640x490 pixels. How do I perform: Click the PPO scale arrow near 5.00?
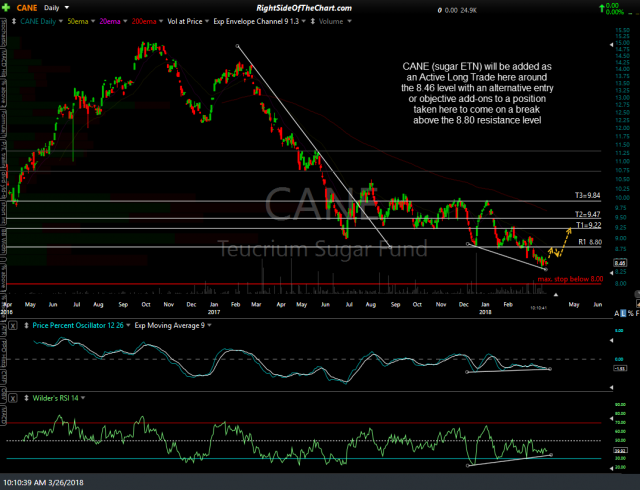tap(611, 340)
